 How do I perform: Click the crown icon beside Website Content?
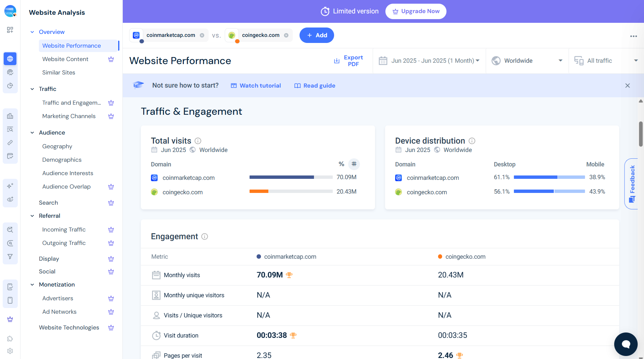pos(111,59)
